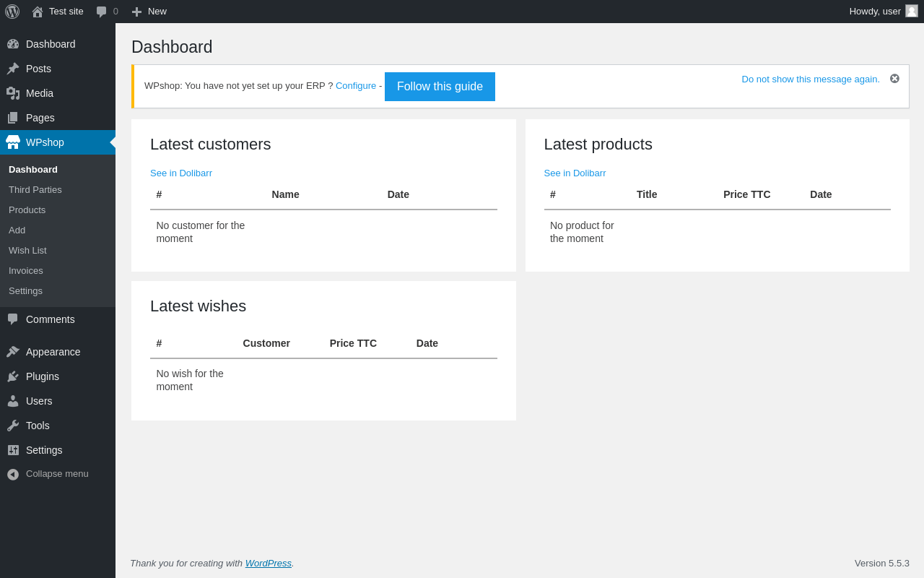Open WPshop Dashboard submenu item
Screen dimensions: 924x578
click(x=33, y=170)
